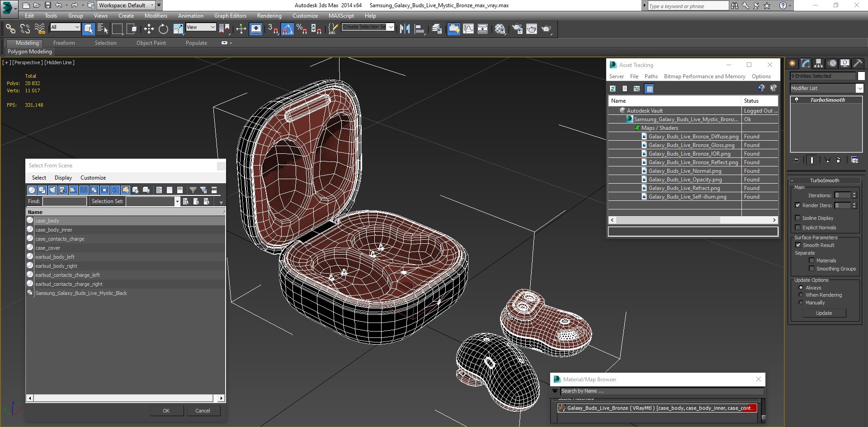
Task: Enable the Explicit Normals checkbox
Action: 798,228
